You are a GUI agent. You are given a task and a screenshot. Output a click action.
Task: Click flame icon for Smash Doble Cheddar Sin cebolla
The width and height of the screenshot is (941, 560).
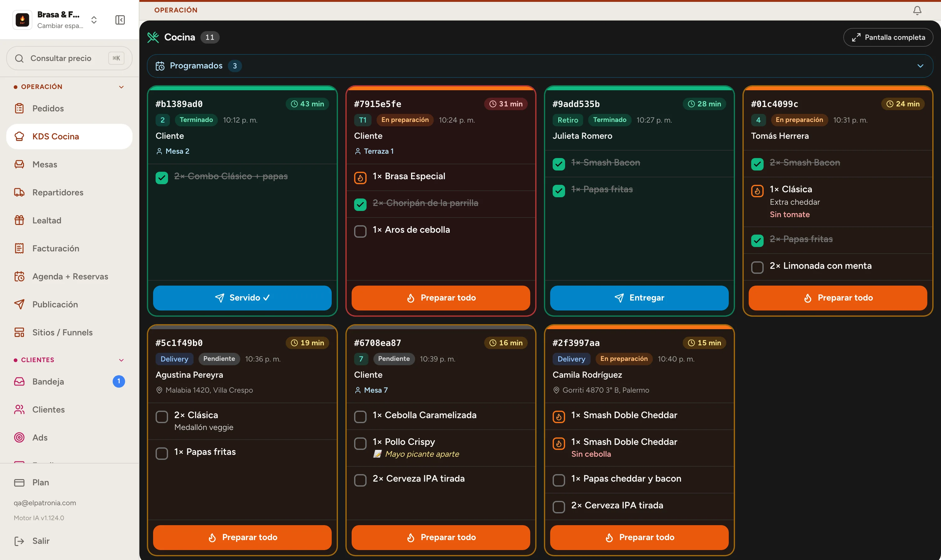tap(559, 443)
